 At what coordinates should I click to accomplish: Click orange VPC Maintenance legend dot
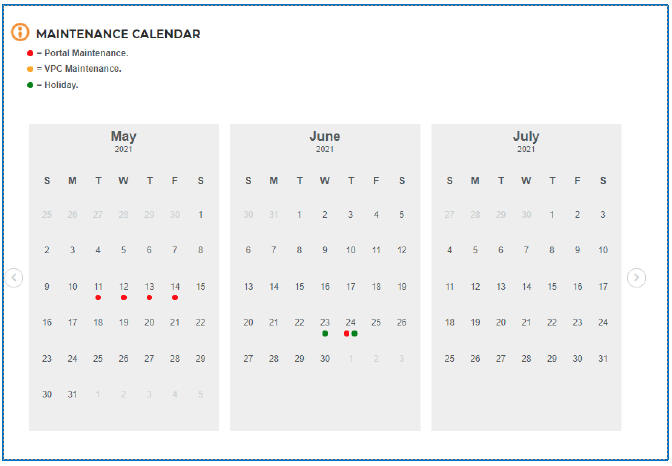tap(30, 69)
